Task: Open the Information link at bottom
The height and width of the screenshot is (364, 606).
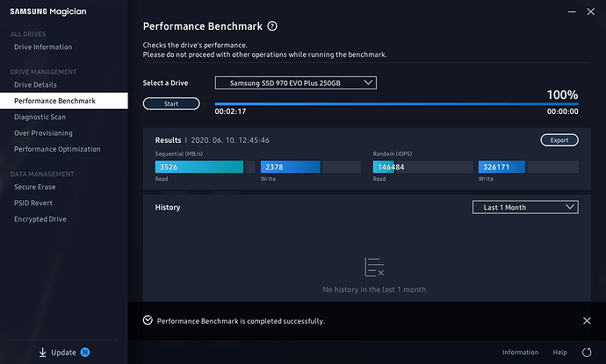Action: pyautogui.click(x=520, y=352)
